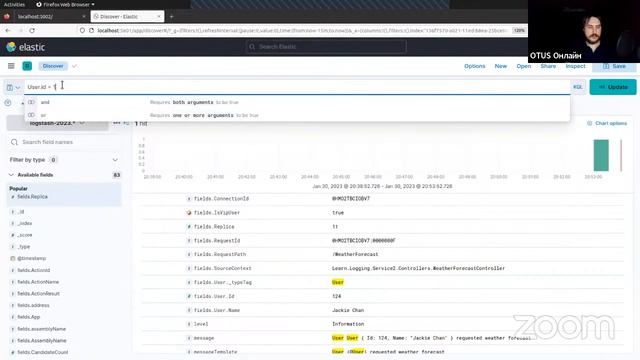Image resolution: width=640 pixels, height=360 pixels.
Task: Select the _score field in sidebar
Action: (x=24, y=235)
